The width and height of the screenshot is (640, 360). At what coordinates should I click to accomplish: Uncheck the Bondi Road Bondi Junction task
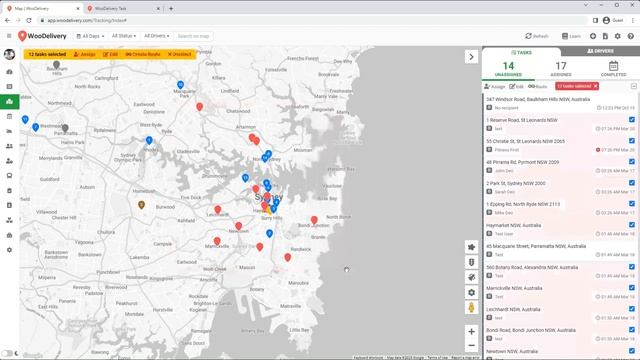(632, 329)
